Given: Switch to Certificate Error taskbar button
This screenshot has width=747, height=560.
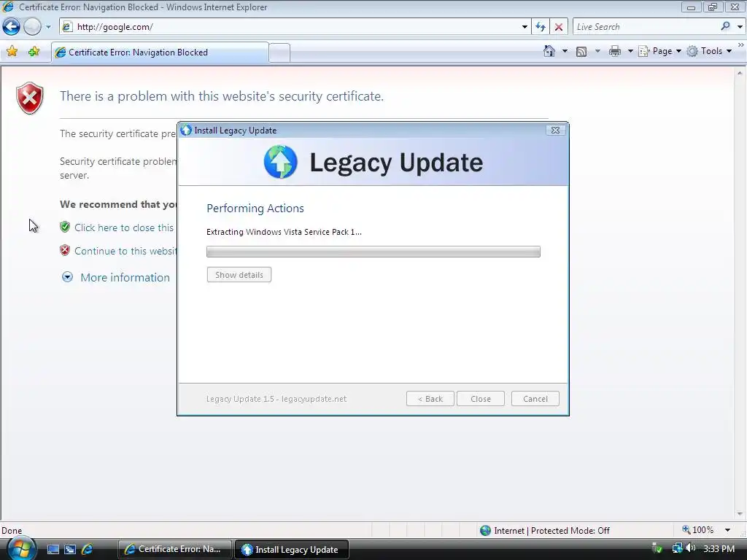Looking at the screenshot, I should pyautogui.click(x=174, y=549).
